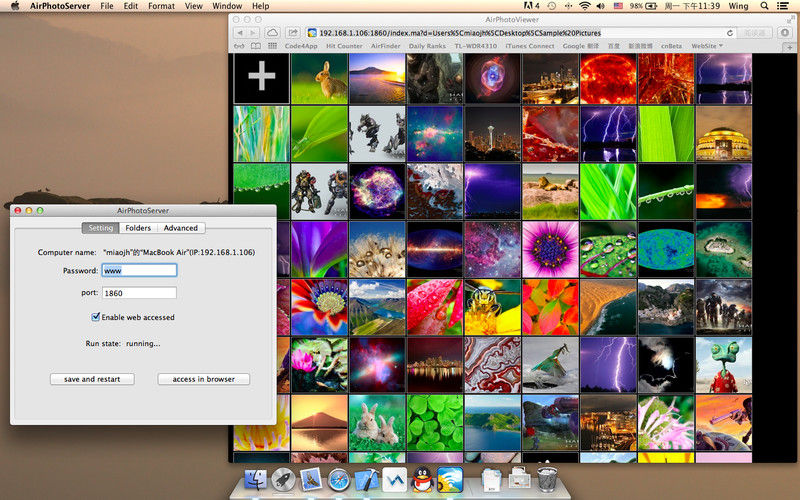The image size is (800, 500).
Task: Reload the page using the address bar refresh icon
Action: [729, 33]
